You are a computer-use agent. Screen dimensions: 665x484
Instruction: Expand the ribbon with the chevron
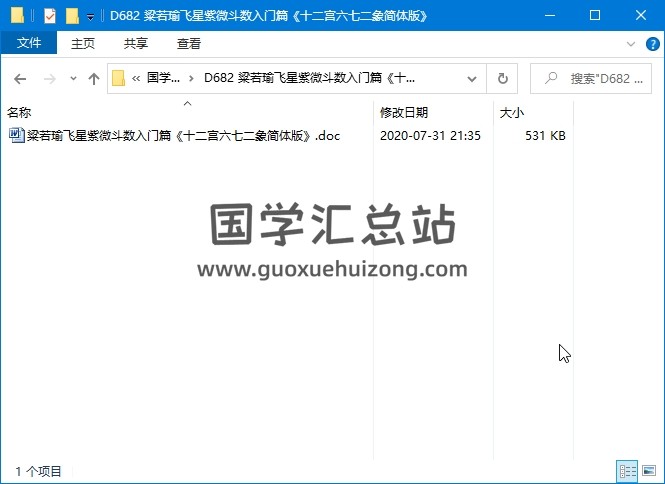(631, 44)
